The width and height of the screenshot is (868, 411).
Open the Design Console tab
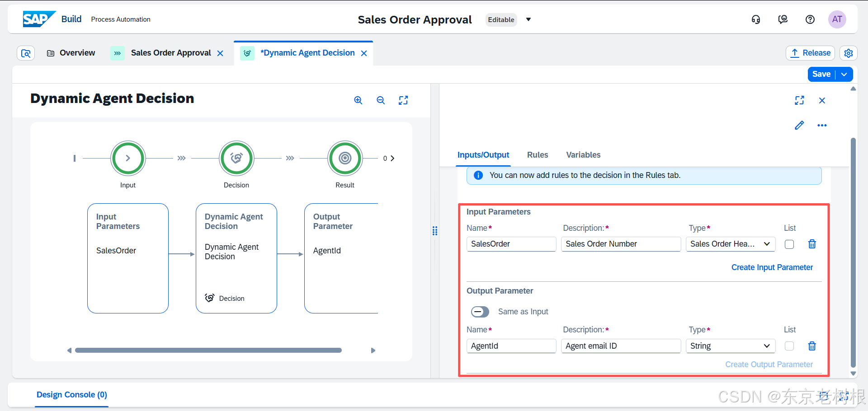click(x=72, y=395)
